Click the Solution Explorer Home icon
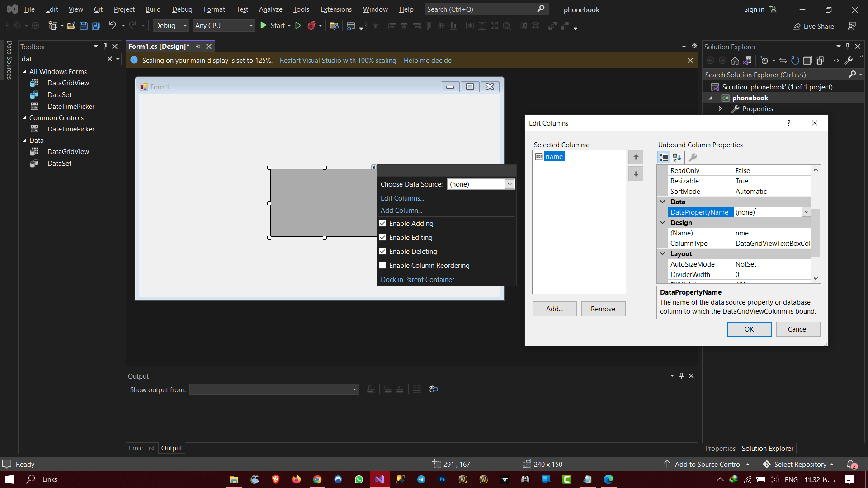 point(735,61)
